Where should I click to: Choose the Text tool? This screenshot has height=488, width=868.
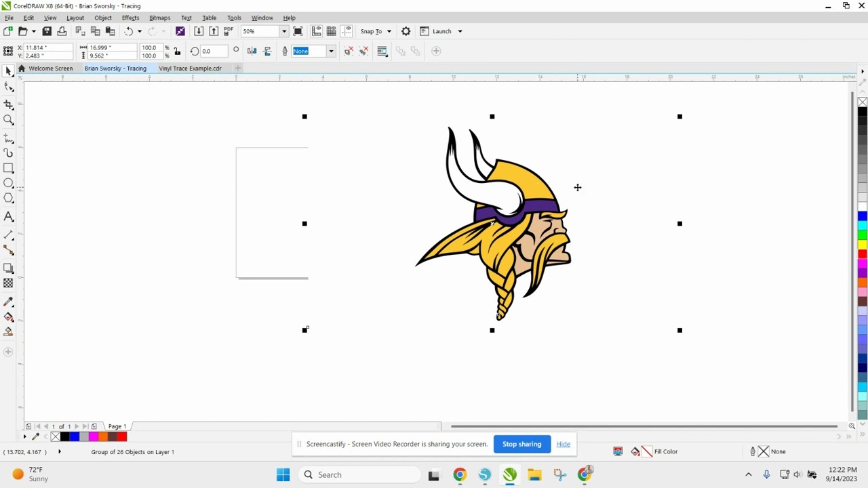[8, 217]
